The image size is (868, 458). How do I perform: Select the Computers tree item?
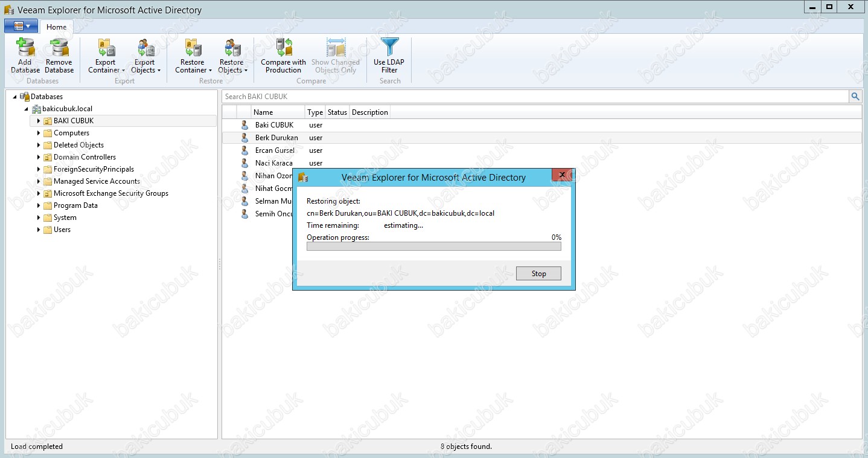(x=71, y=133)
